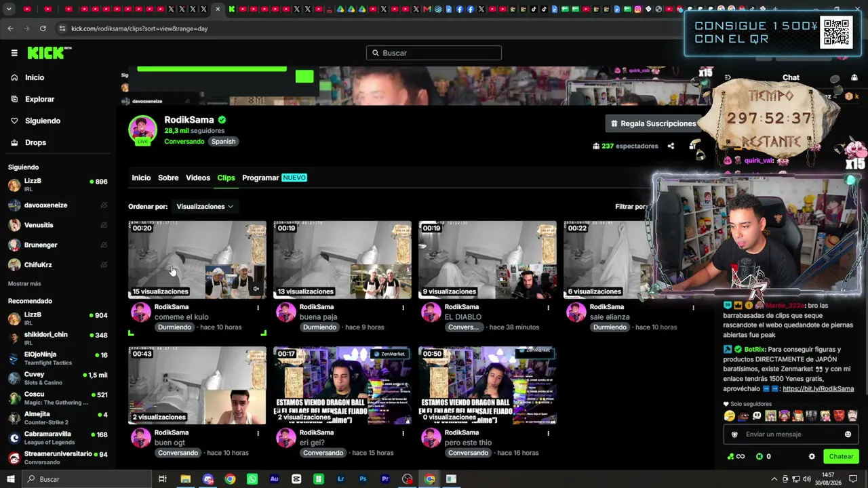868x488 pixels.
Task: Open Brunenger channel in the sidebar
Action: [x=58, y=245]
